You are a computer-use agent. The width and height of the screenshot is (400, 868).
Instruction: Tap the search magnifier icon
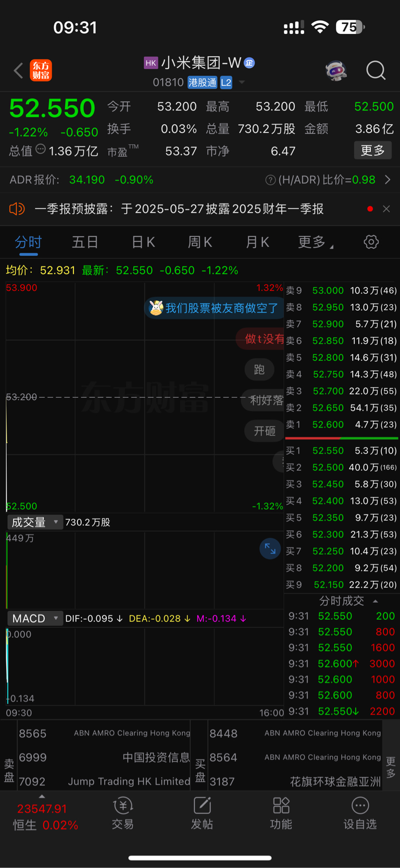(x=376, y=70)
